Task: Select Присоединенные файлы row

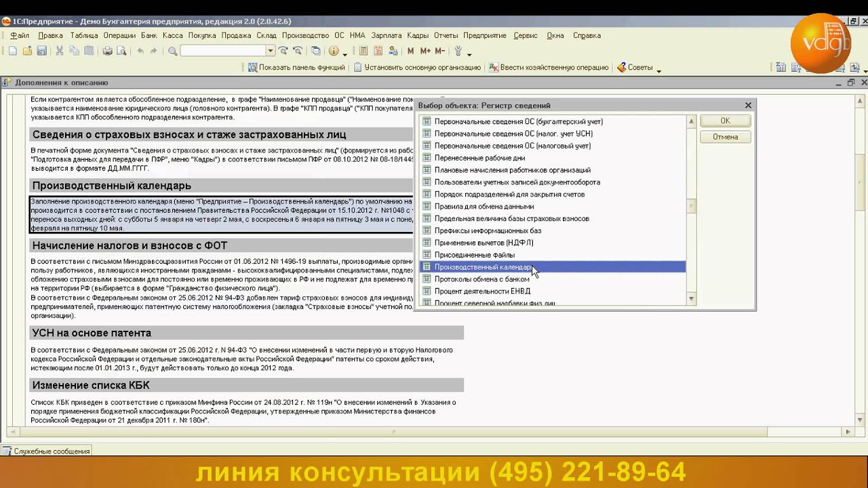Action: [x=553, y=255]
